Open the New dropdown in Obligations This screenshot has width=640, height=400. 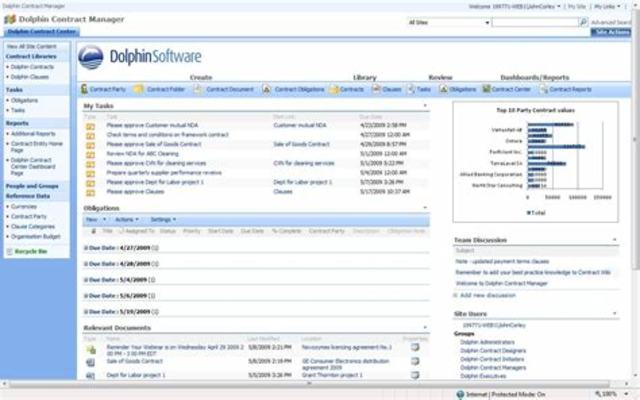click(x=96, y=220)
